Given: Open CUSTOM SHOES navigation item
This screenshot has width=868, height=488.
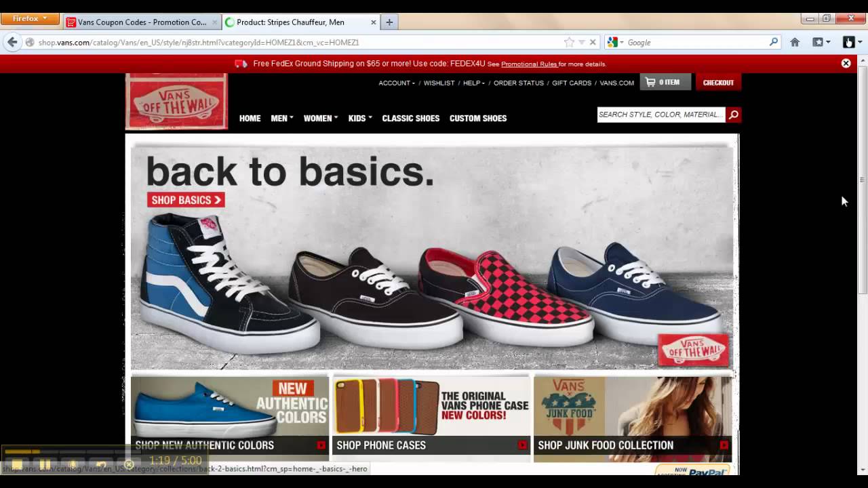Looking at the screenshot, I should (478, 118).
